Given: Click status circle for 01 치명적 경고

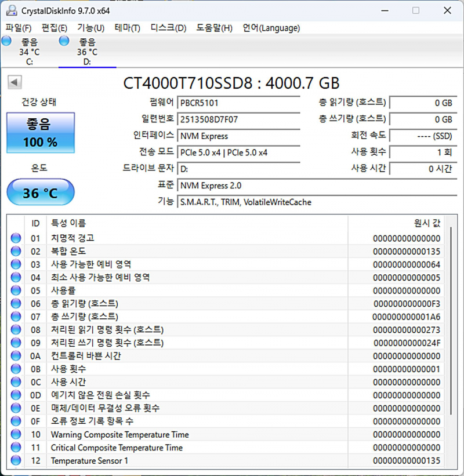Looking at the screenshot, I should 16,238.
